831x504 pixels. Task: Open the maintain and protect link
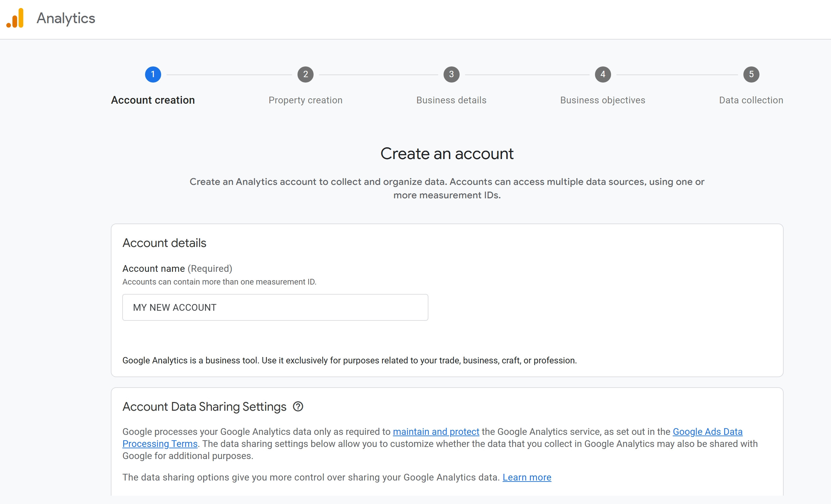point(436,432)
